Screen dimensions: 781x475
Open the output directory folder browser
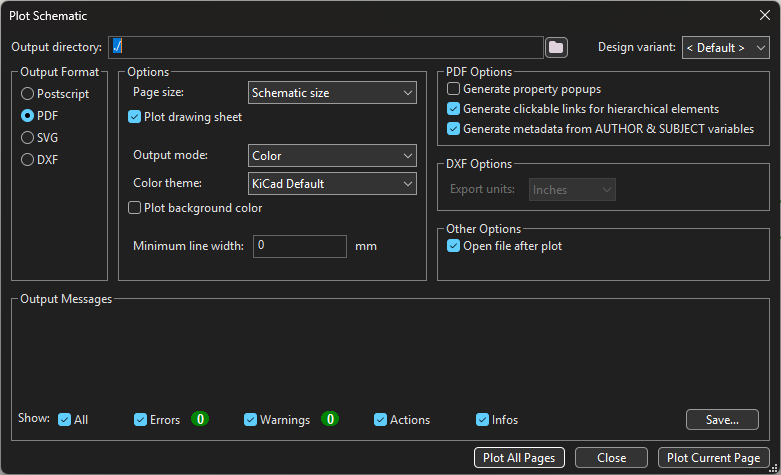tap(556, 47)
